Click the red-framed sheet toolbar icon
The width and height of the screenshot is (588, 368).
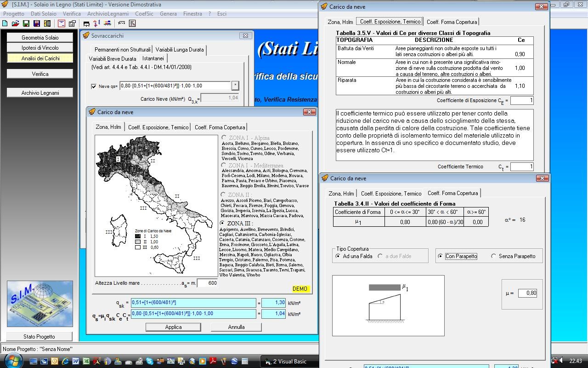pos(62,23)
